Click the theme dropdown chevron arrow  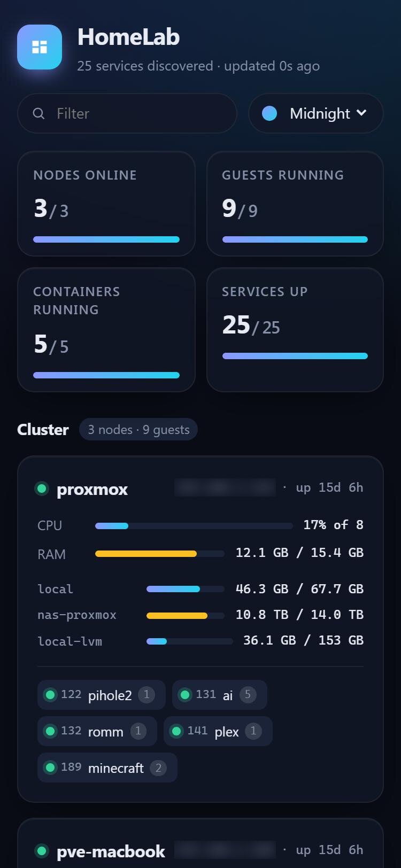coord(361,113)
